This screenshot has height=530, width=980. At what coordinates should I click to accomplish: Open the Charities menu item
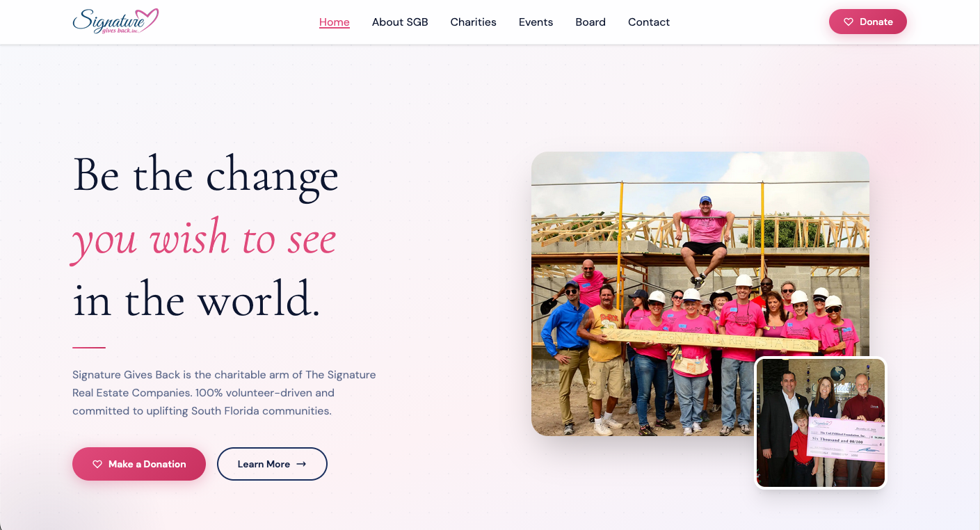tap(474, 22)
